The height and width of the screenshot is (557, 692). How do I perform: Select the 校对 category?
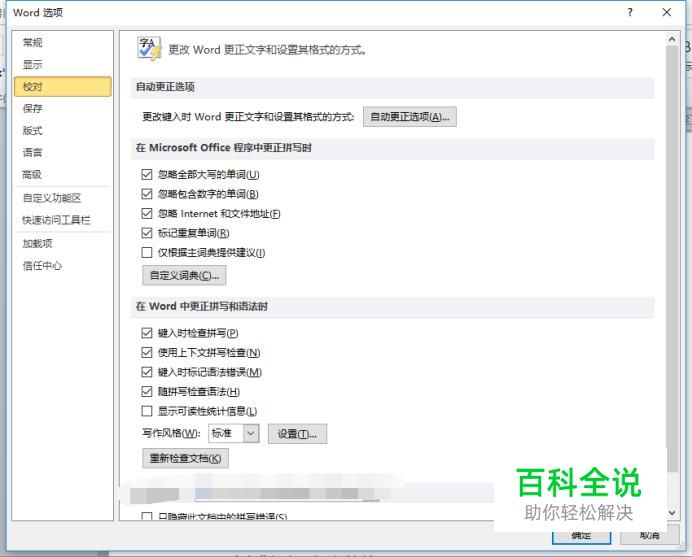tap(63, 87)
